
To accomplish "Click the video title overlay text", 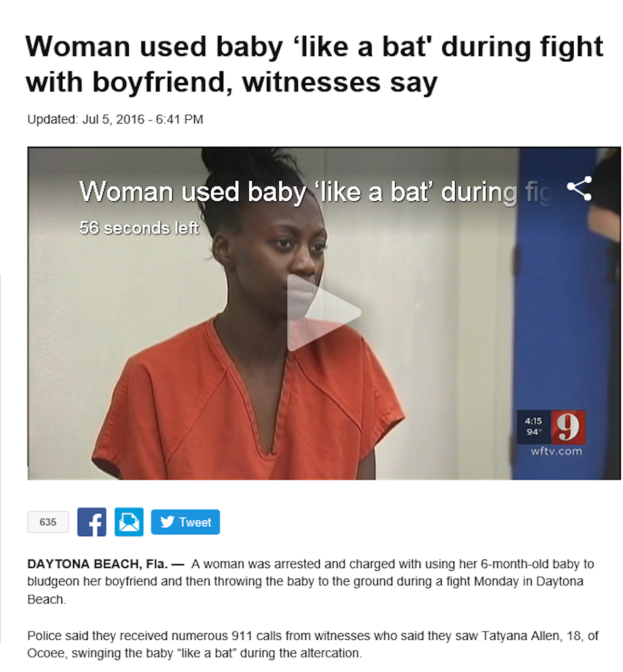I will (315, 192).
